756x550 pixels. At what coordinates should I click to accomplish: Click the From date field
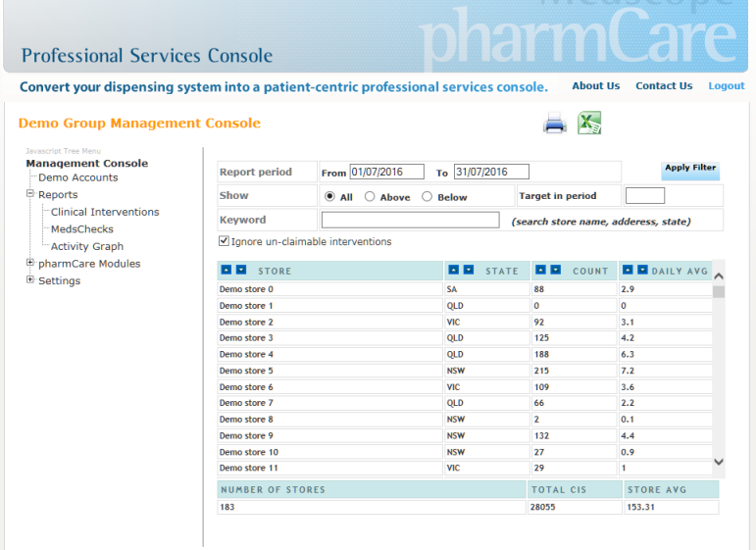[x=387, y=172]
